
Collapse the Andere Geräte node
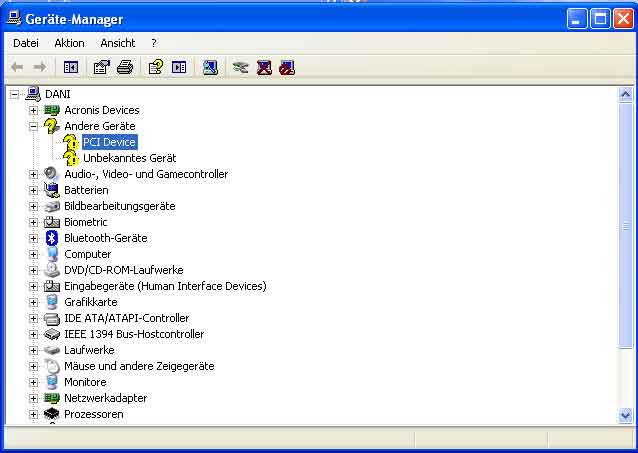(33, 126)
